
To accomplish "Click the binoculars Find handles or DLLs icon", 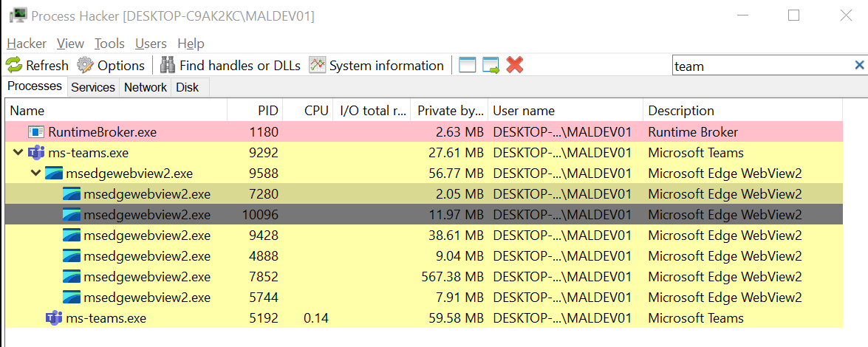I will pos(168,66).
